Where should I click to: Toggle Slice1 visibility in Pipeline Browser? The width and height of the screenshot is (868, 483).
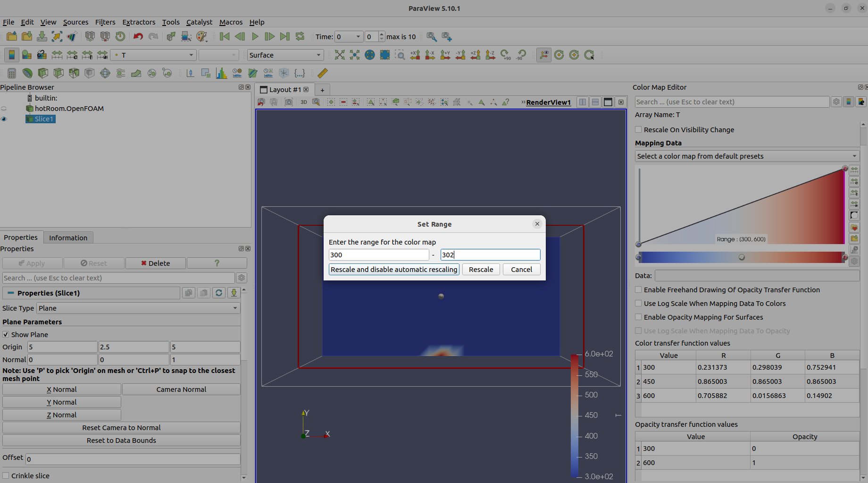coord(4,119)
